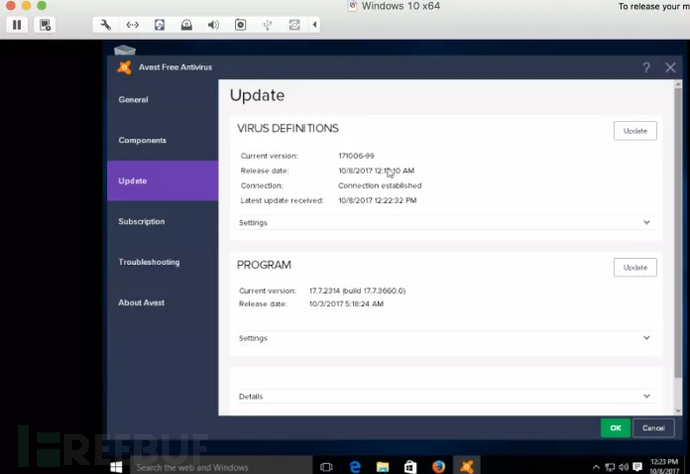Click the hard disk toolbar icon

coord(159,25)
